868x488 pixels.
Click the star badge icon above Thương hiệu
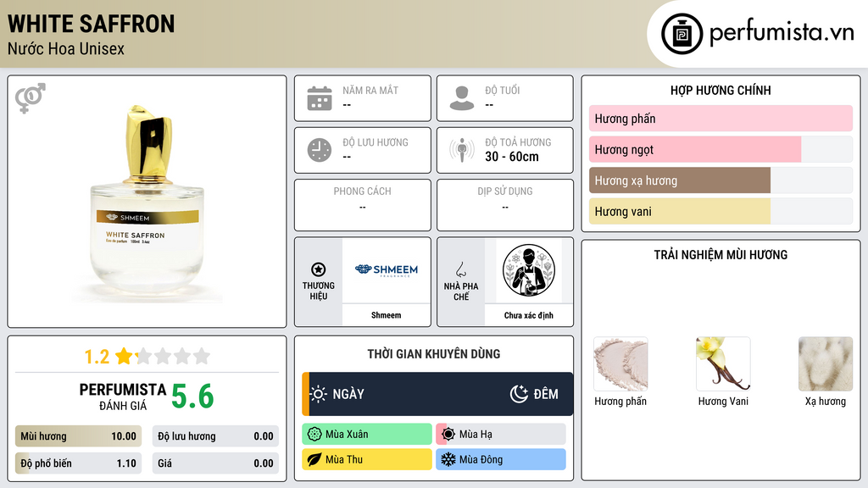[x=319, y=269]
